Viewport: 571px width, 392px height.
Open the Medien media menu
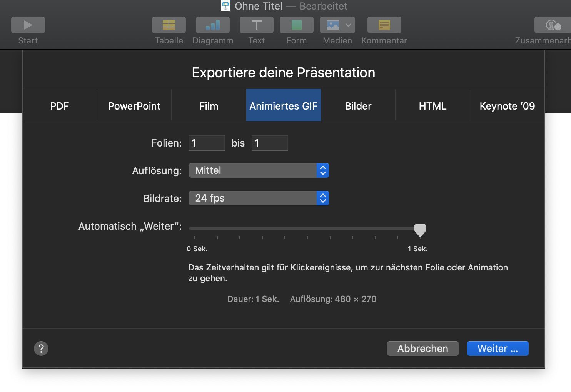(x=337, y=25)
